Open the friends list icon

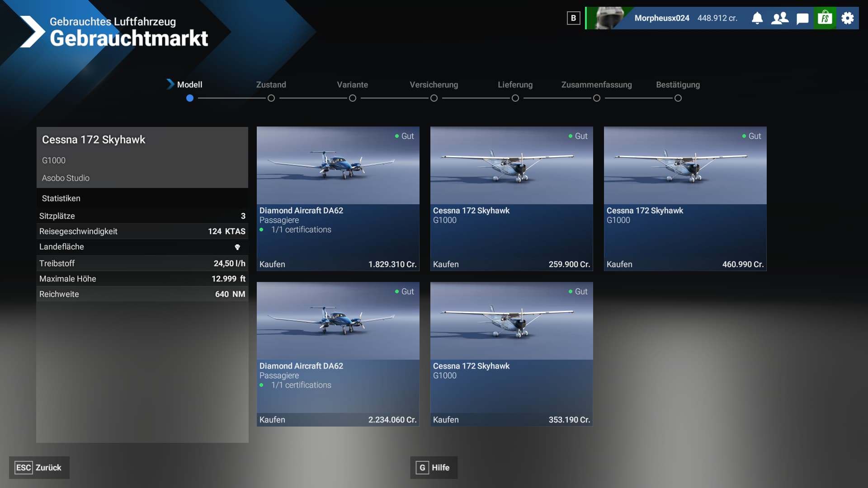[780, 18]
